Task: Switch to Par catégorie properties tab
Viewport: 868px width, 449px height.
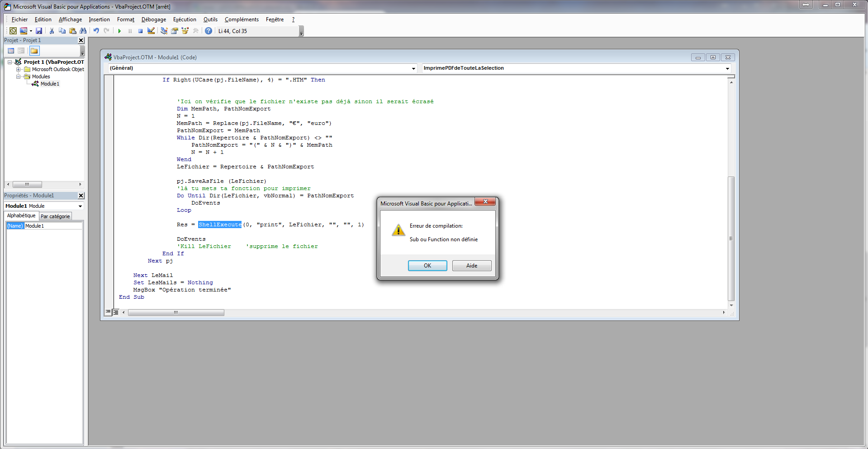Action: click(x=55, y=216)
